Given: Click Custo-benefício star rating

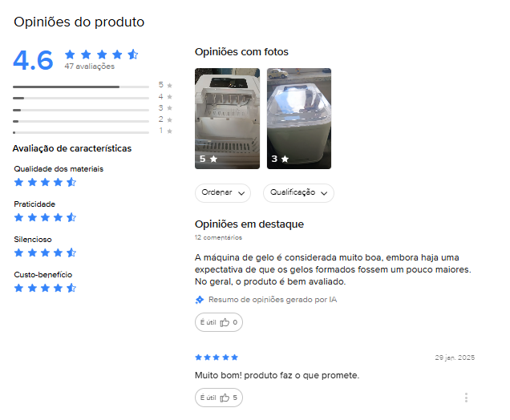Looking at the screenshot, I should coord(45,288).
